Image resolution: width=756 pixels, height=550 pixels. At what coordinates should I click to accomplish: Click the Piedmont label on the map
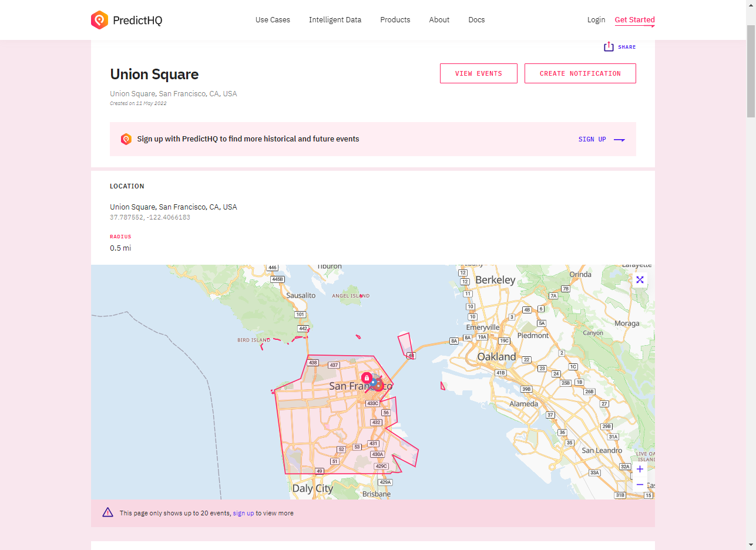(x=533, y=336)
